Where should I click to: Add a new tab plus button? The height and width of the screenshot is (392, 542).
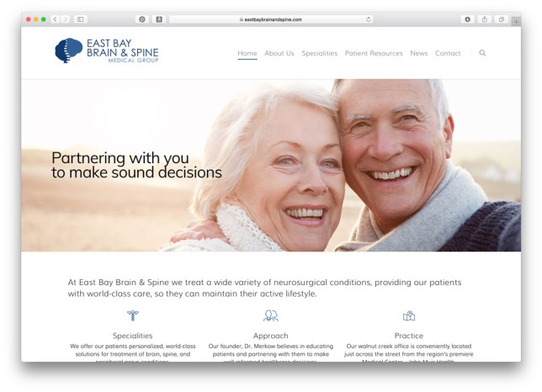click(x=515, y=21)
